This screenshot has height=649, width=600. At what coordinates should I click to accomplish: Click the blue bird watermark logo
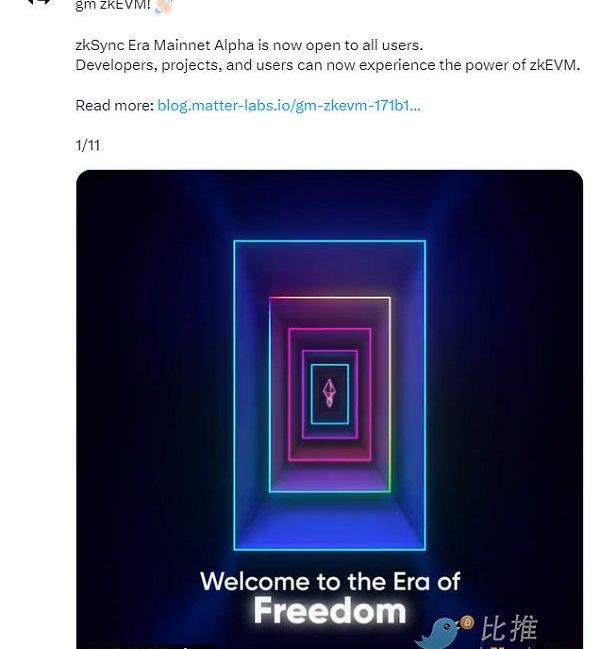[x=438, y=633]
